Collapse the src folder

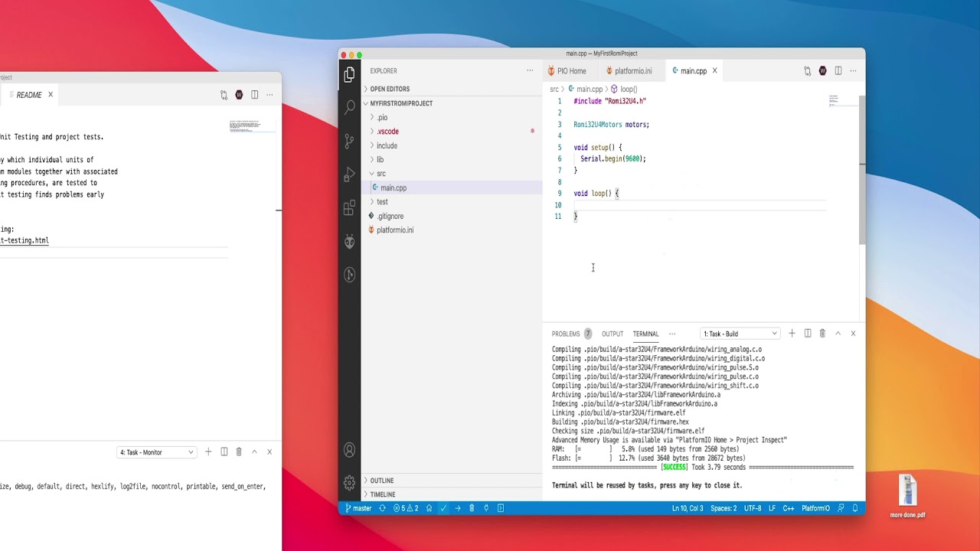(381, 174)
